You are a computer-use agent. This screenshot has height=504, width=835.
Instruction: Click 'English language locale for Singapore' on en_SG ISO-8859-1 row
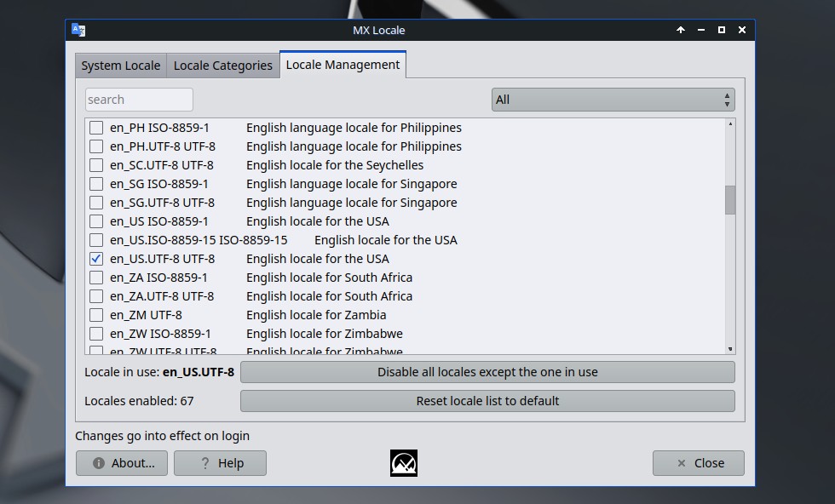[351, 184]
